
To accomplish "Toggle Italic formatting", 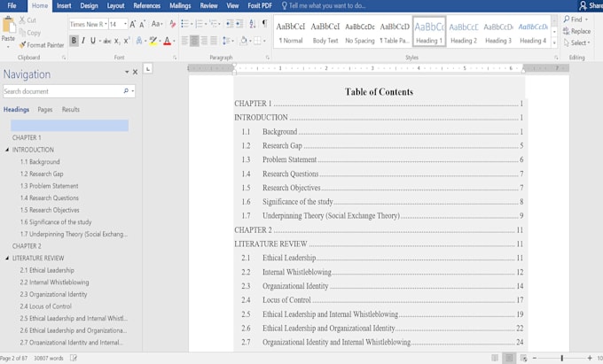I will click(83, 41).
